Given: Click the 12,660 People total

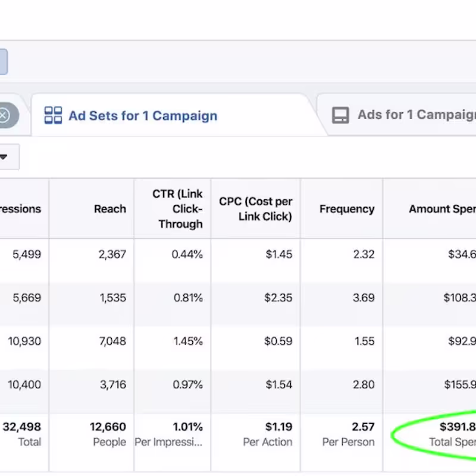Looking at the screenshot, I should 108,427.
